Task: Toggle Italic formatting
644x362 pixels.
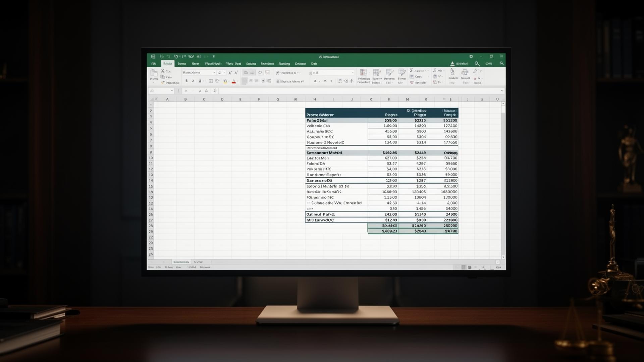Action: coord(193,81)
